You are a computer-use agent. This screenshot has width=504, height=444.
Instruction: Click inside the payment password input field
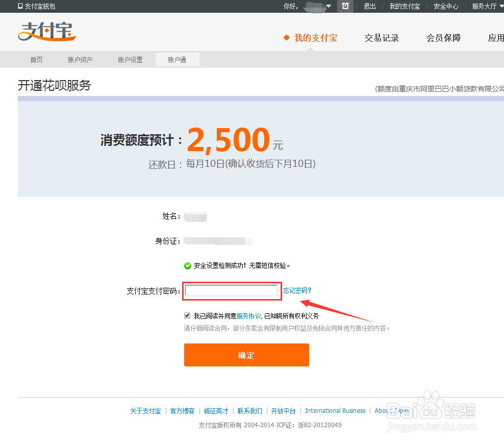click(x=232, y=290)
